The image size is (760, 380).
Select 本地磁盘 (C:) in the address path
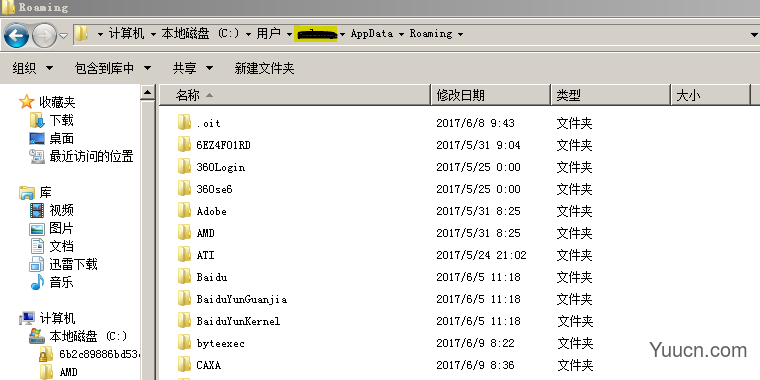click(200, 34)
